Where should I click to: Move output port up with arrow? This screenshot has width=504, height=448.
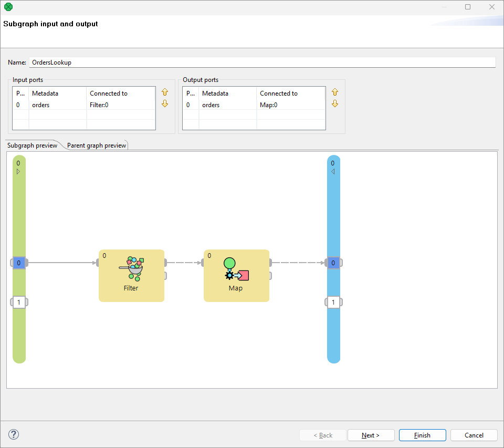335,92
